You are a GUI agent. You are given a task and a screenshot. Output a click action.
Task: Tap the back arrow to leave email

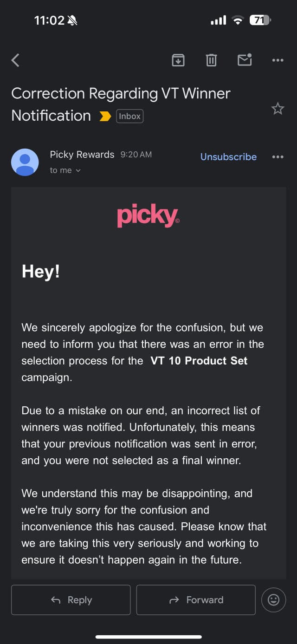tap(15, 60)
